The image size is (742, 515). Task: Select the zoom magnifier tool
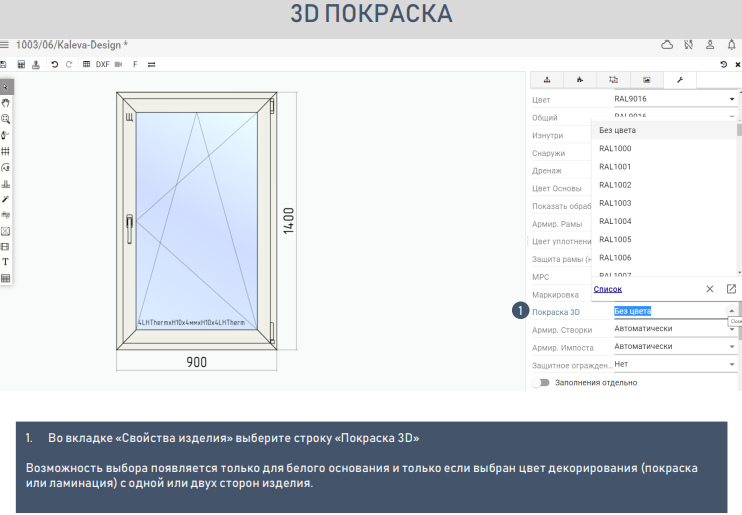click(x=6, y=119)
